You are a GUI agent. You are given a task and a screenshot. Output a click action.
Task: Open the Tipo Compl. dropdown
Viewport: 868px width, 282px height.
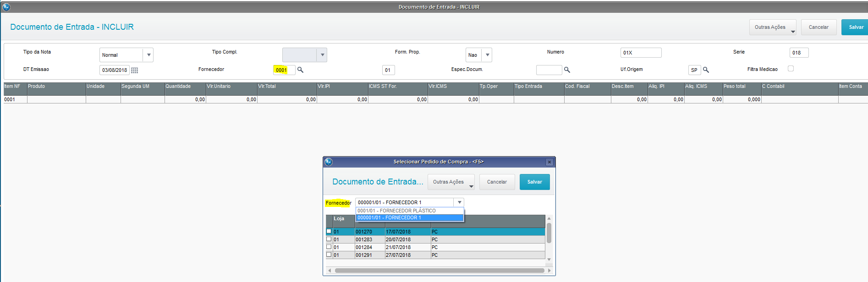point(322,55)
